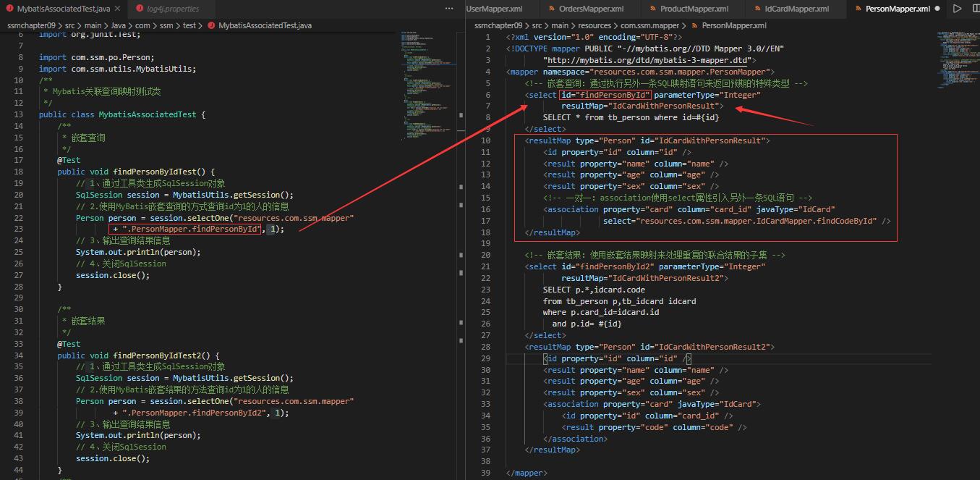The image size is (980, 480).
Task: Click 'import com.ssm.po.Person;' line
Action: coord(97,57)
